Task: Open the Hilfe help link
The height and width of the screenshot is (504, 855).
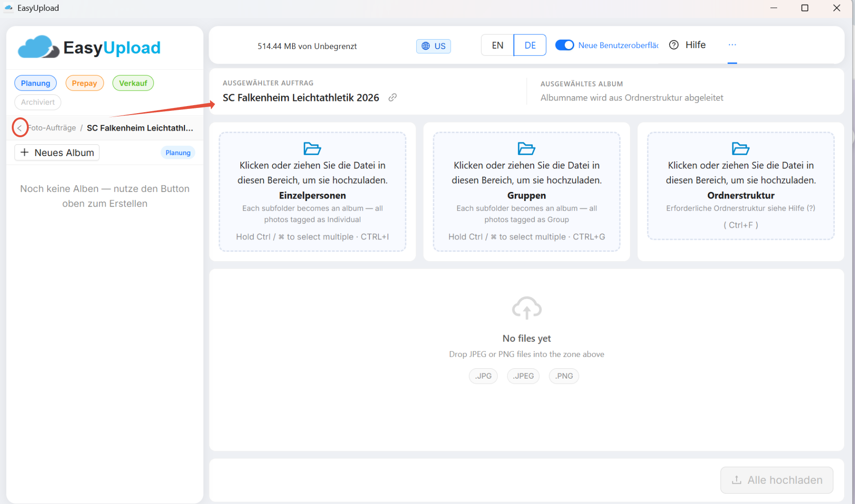Action: (696, 45)
